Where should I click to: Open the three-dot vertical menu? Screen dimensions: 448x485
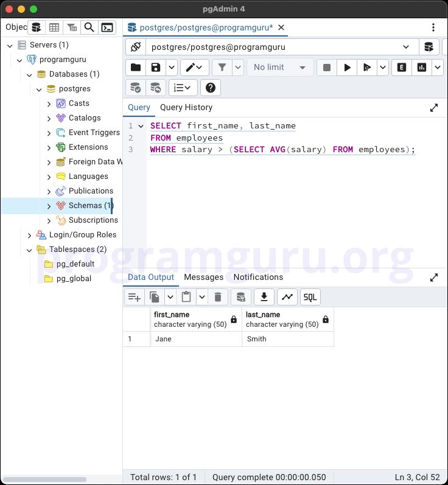(x=433, y=27)
